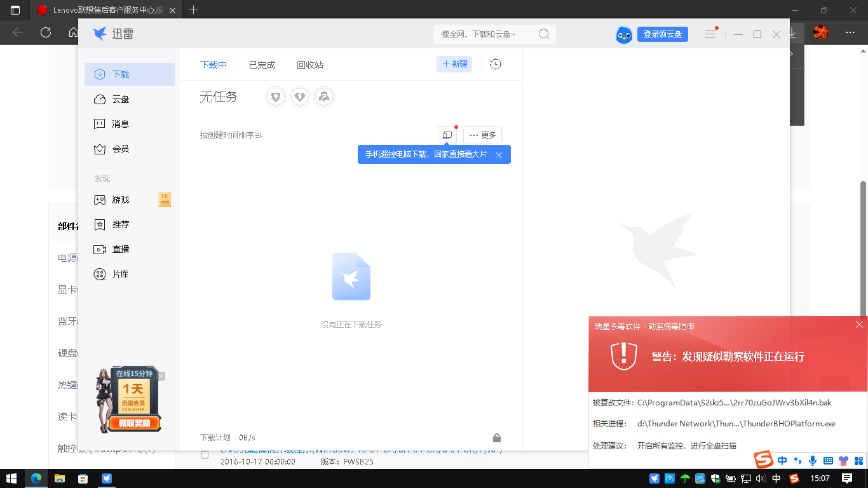The height and width of the screenshot is (488, 868).
Task: Open 推荐 recommendations in sidebar
Action: 129,224
